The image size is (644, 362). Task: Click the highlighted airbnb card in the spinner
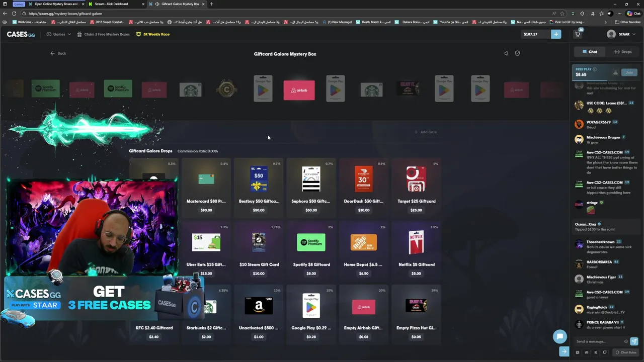point(299,90)
